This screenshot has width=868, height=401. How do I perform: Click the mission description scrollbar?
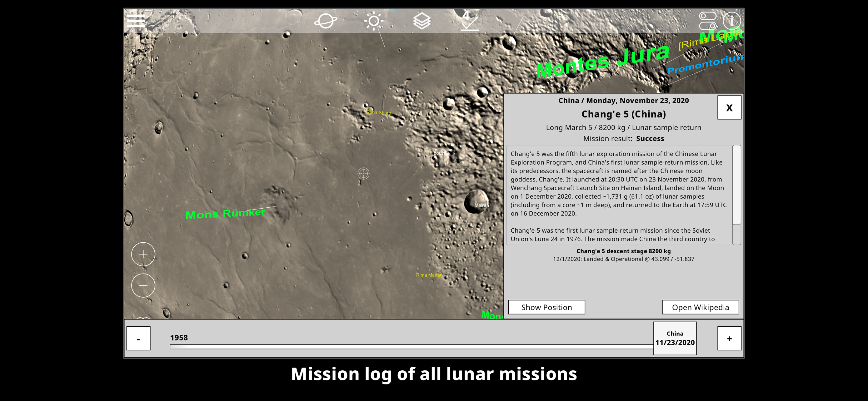(x=736, y=185)
